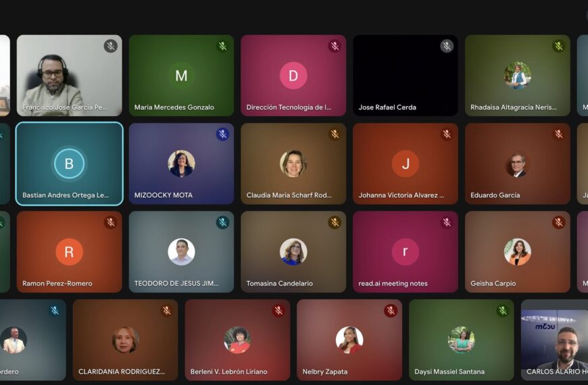Click muted mic icon on Cordero tile
The image size is (588, 385).
[55, 311]
